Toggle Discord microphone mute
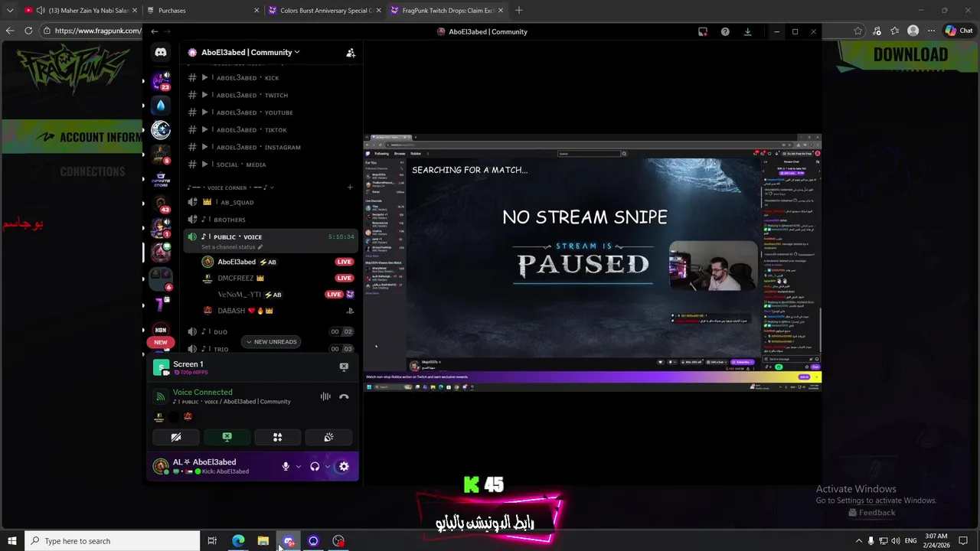 [x=286, y=466]
